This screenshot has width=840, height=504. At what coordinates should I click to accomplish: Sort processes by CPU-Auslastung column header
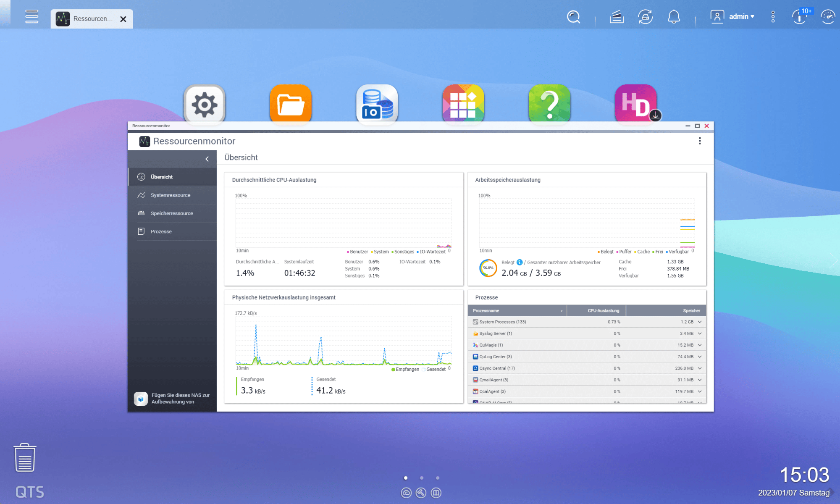coord(603,311)
